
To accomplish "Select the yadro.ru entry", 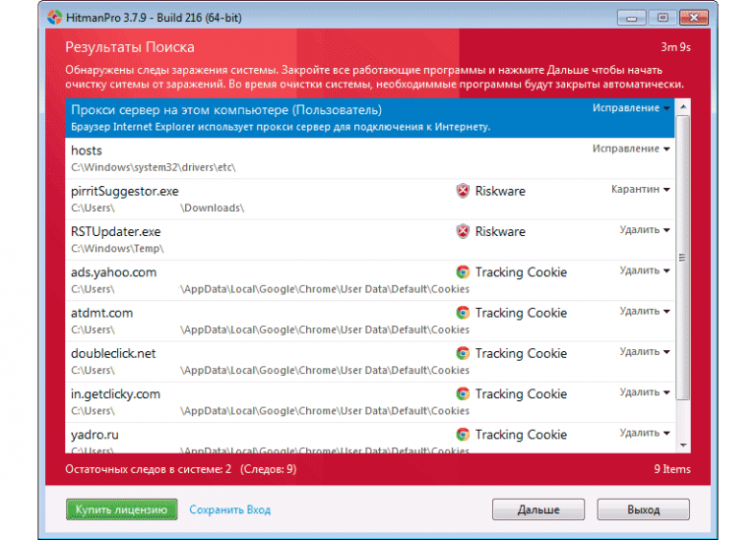I will (x=370, y=439).
